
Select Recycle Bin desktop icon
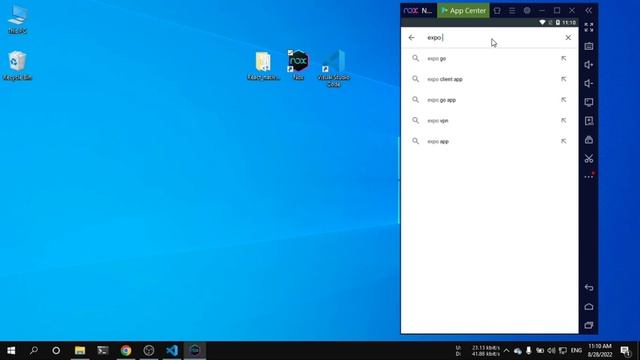pos(17,65)
